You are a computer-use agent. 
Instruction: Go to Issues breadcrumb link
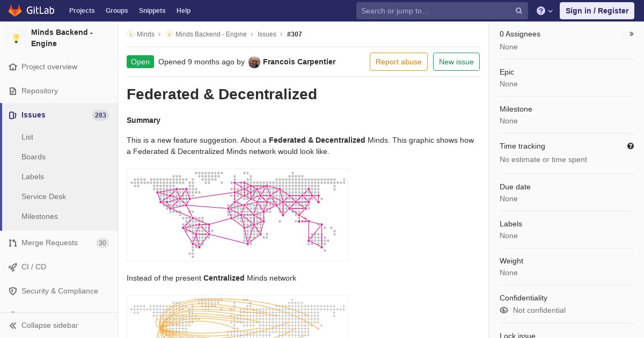267,34
